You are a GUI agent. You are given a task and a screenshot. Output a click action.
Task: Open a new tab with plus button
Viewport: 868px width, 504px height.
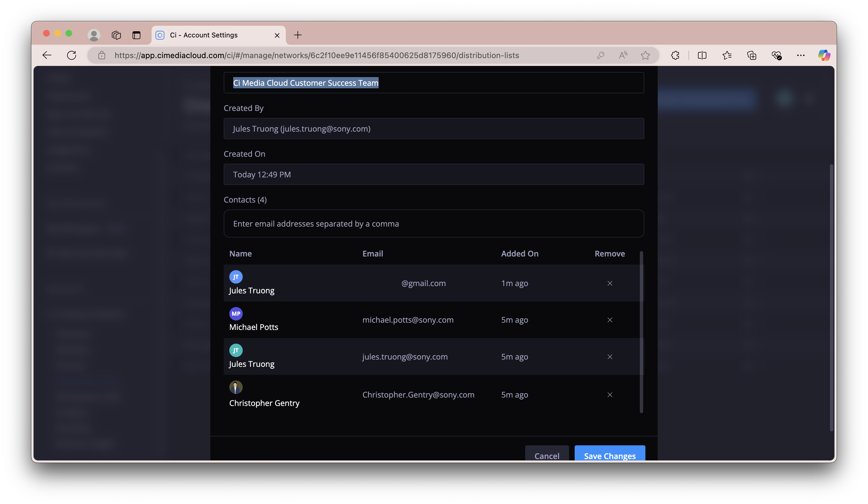click(298, 35)
